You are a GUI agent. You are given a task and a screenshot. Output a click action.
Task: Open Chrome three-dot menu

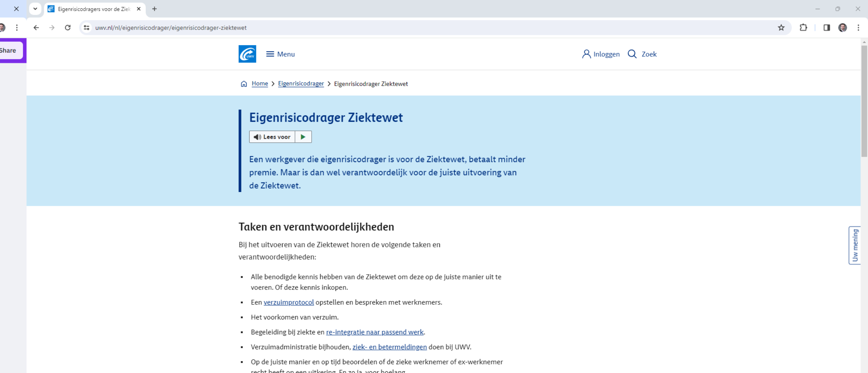(858, 27)
